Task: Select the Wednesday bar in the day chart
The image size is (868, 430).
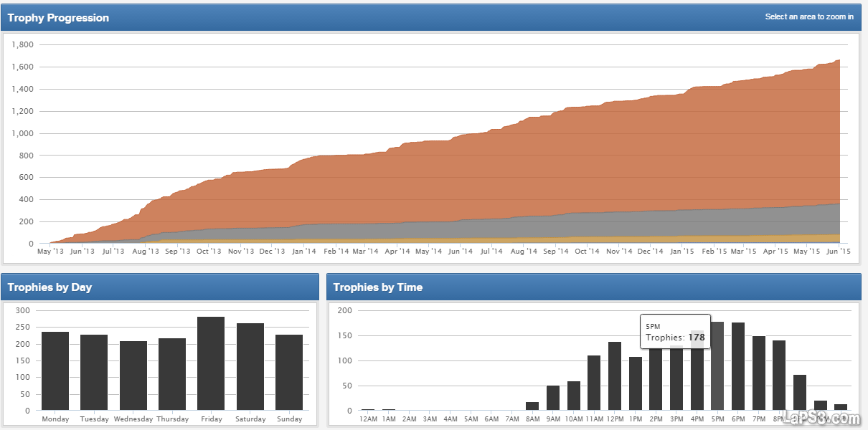Action: 133,376
